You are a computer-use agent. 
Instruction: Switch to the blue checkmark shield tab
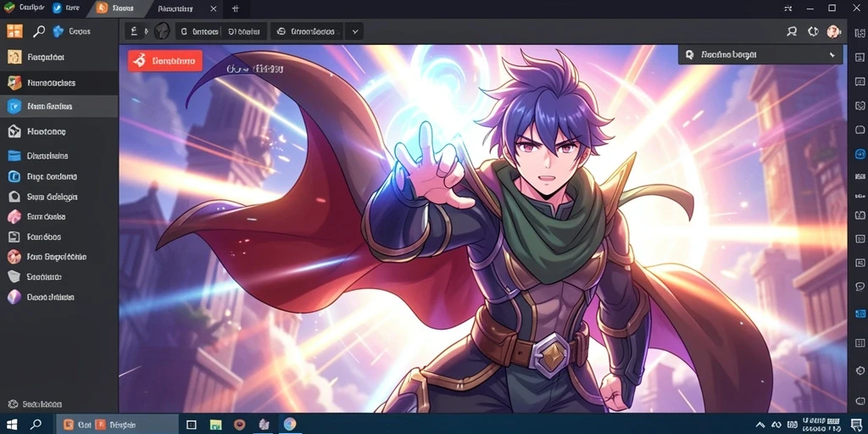tap(66, 8)
